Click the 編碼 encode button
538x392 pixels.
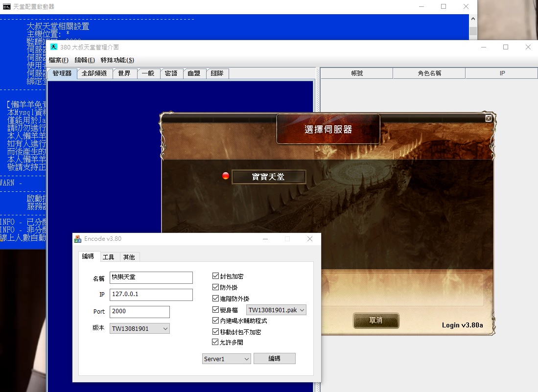pos(275,358)
